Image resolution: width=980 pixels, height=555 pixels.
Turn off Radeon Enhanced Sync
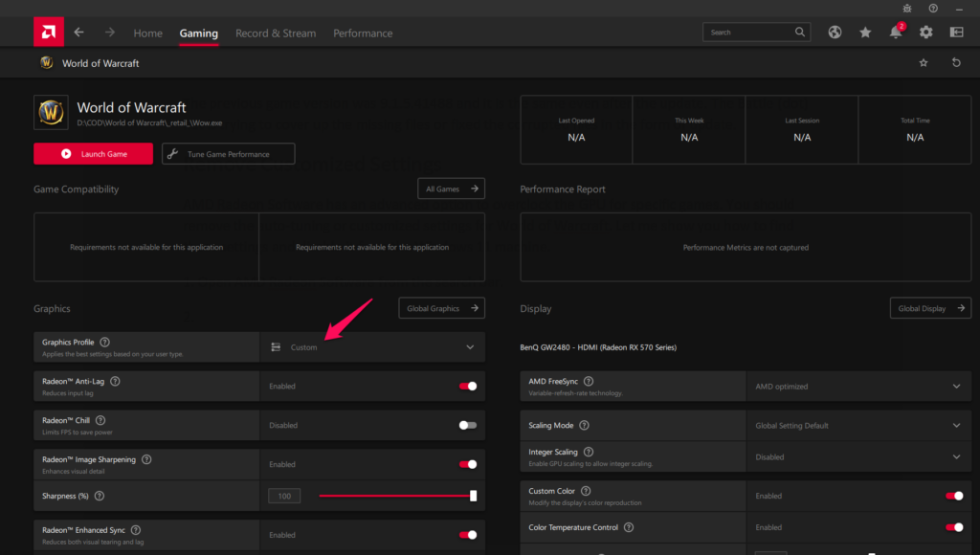pos(467,535)
